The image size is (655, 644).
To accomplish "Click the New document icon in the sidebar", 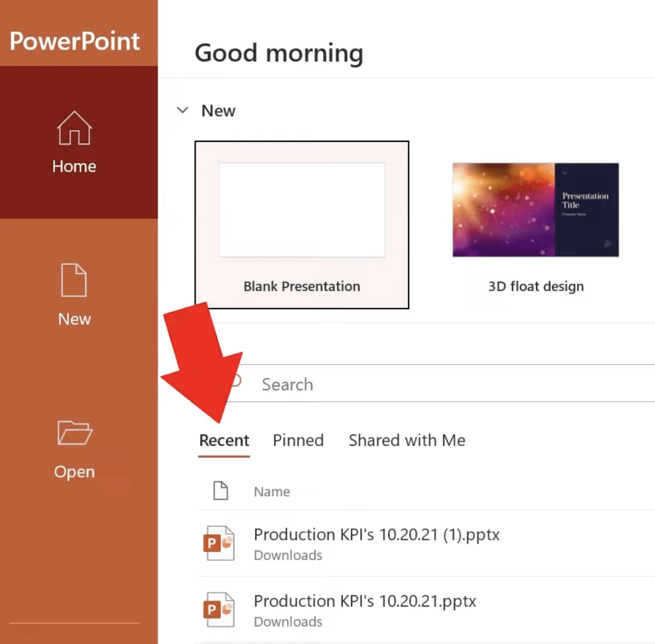I will coord(74,280).
